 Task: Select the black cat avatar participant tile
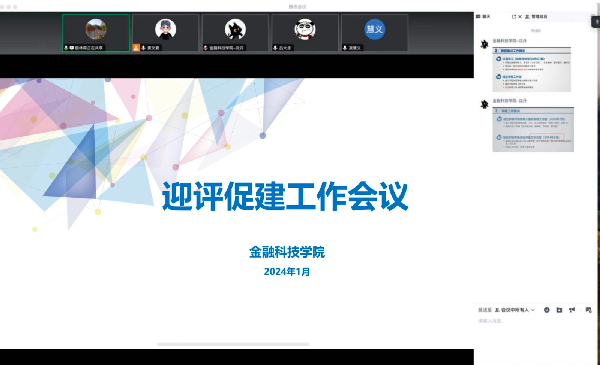[235, 33]
